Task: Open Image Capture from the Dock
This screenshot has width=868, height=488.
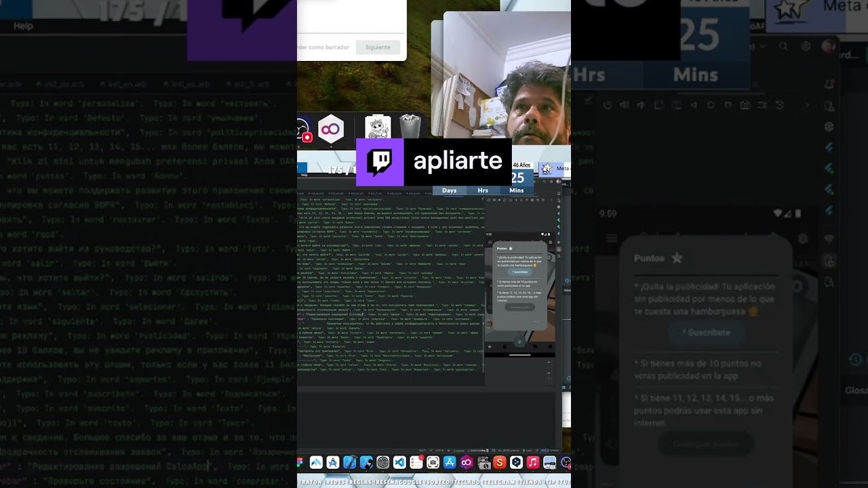Action: [x=484, y=462]
